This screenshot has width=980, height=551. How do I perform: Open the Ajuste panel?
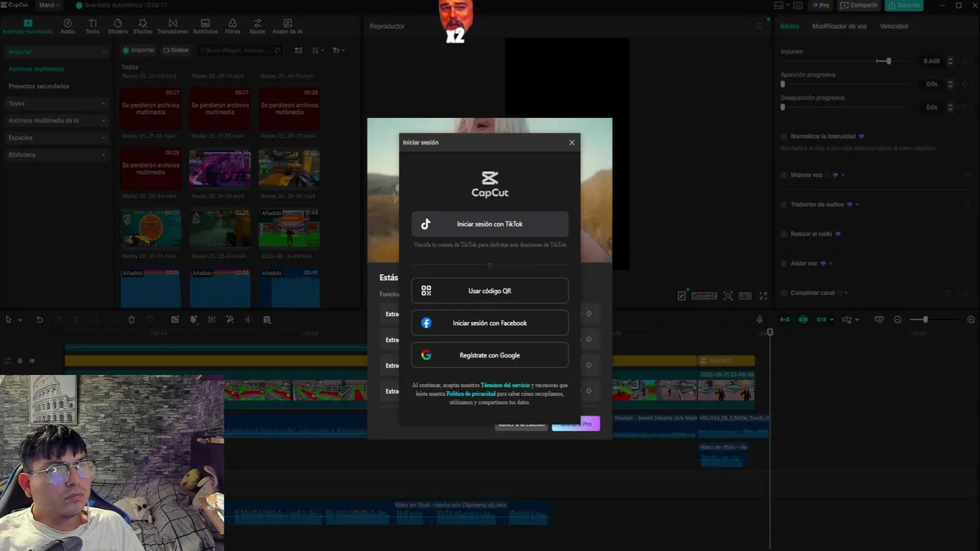click(x=257, y=27)
